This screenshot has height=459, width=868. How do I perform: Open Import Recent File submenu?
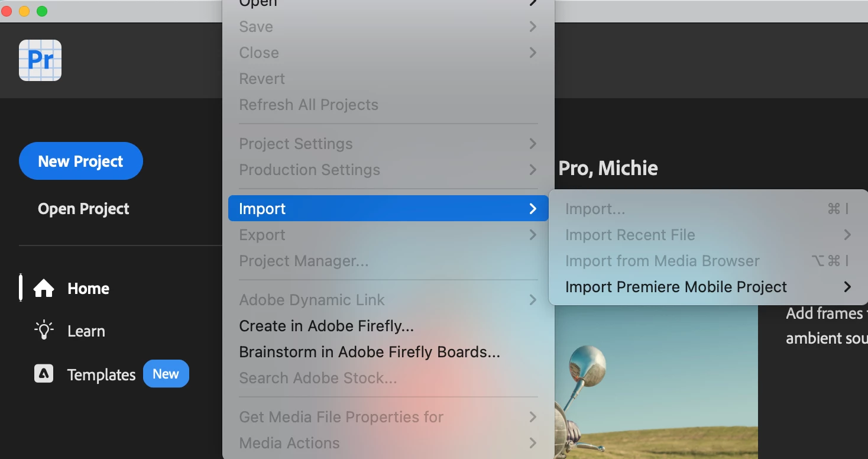click(708, 235)
